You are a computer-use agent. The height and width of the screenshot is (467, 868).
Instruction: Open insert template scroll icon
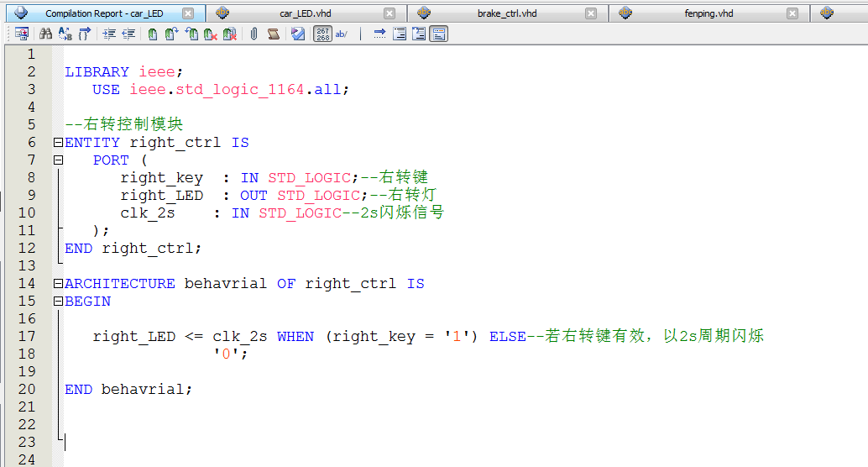pos(274,34)
